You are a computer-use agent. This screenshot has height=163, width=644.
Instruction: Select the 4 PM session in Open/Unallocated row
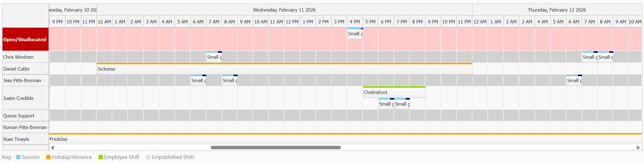(x=355, y=34)
